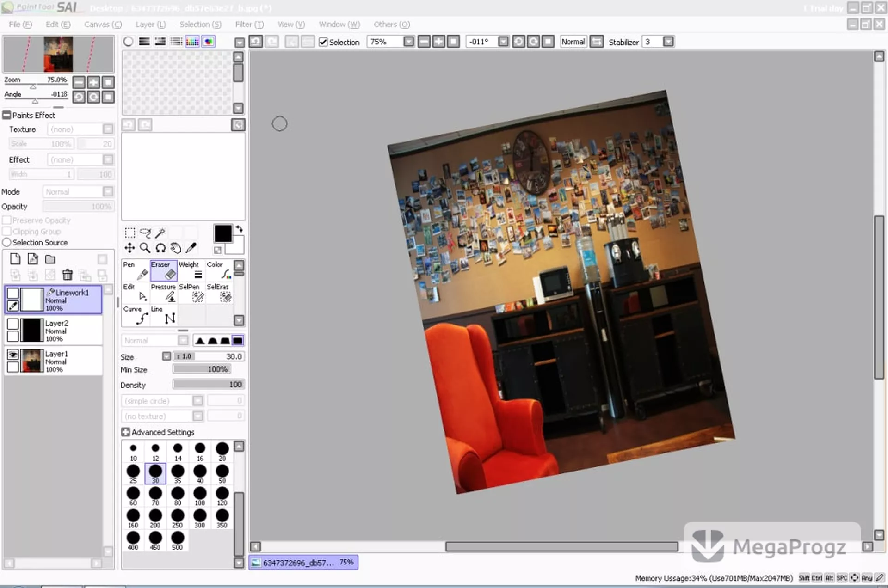Enable Clipping Group checkbox
This screenshot has width=888, height=588.
[x=6, y=231]
